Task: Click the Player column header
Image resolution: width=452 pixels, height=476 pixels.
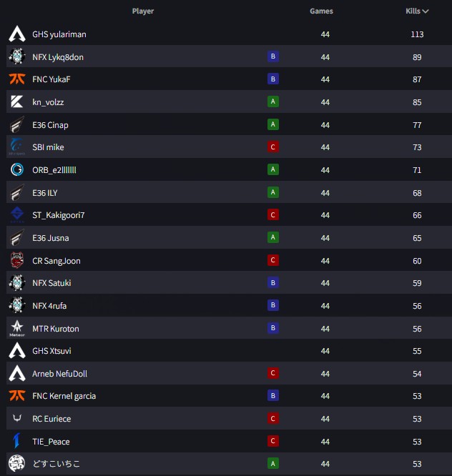Action: [143, 11]
